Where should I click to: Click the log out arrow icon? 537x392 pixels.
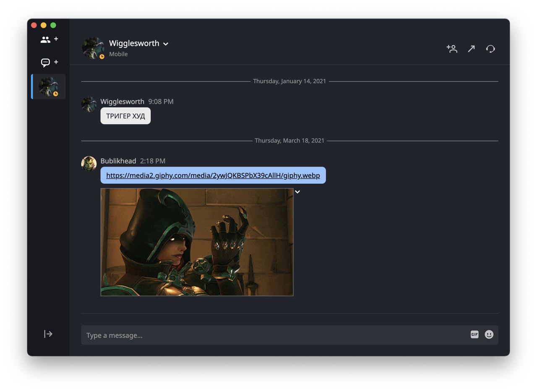click(x=48, y=334)
